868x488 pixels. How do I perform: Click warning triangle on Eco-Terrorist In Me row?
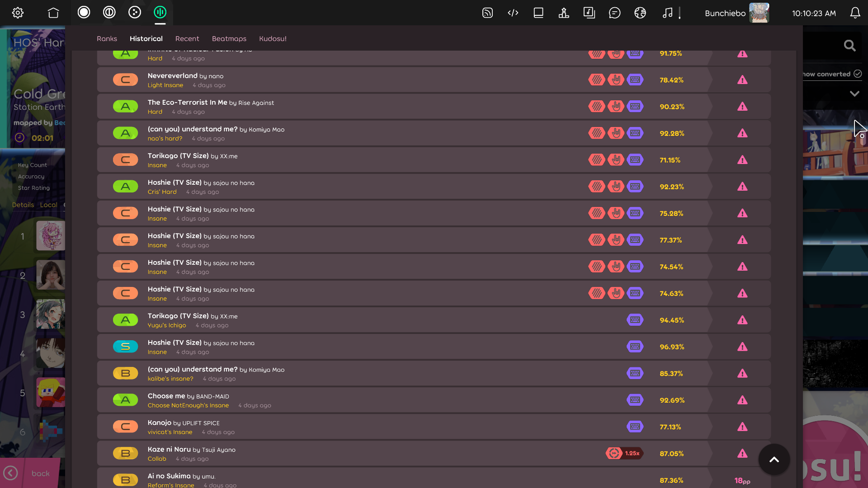[742, 107]
